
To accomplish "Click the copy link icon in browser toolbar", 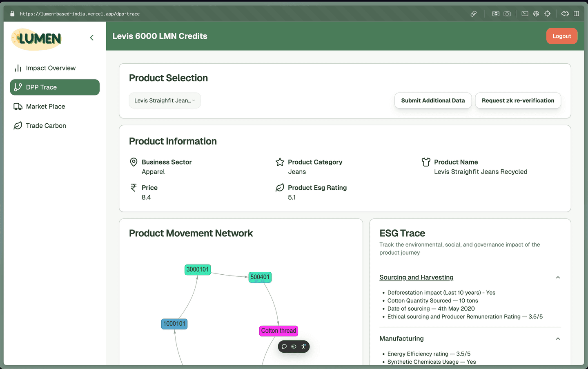I will point(474,13).
